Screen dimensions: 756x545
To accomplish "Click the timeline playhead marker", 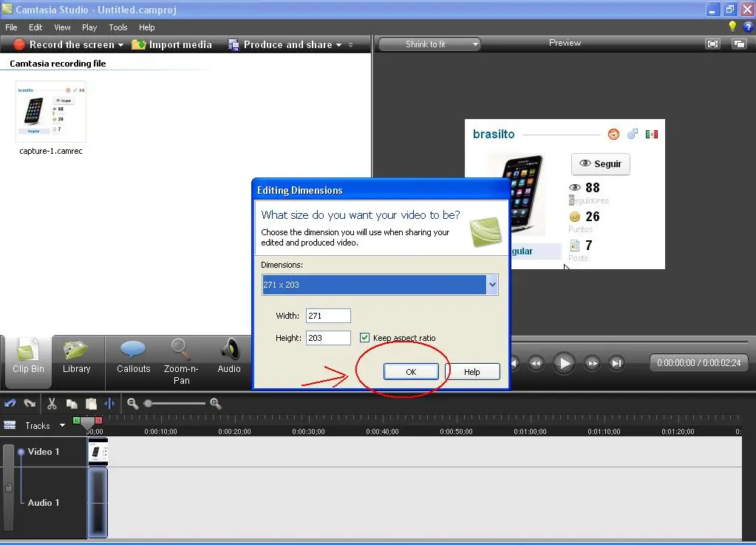I will tap(87, 424).
